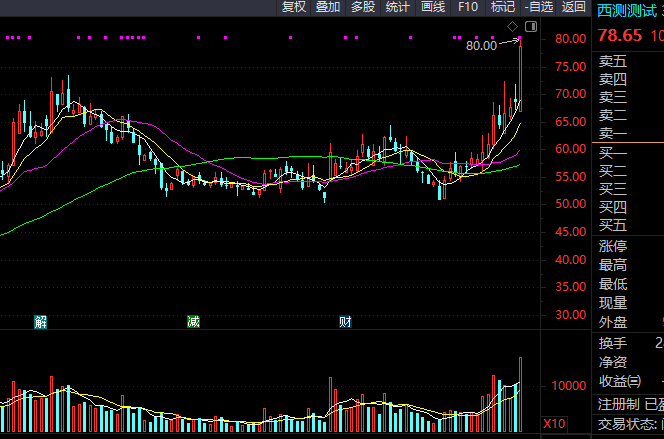Click the 78.65 current price
Image resolution: width=664 pixels, height=439 pixels.
click(620, 36)
